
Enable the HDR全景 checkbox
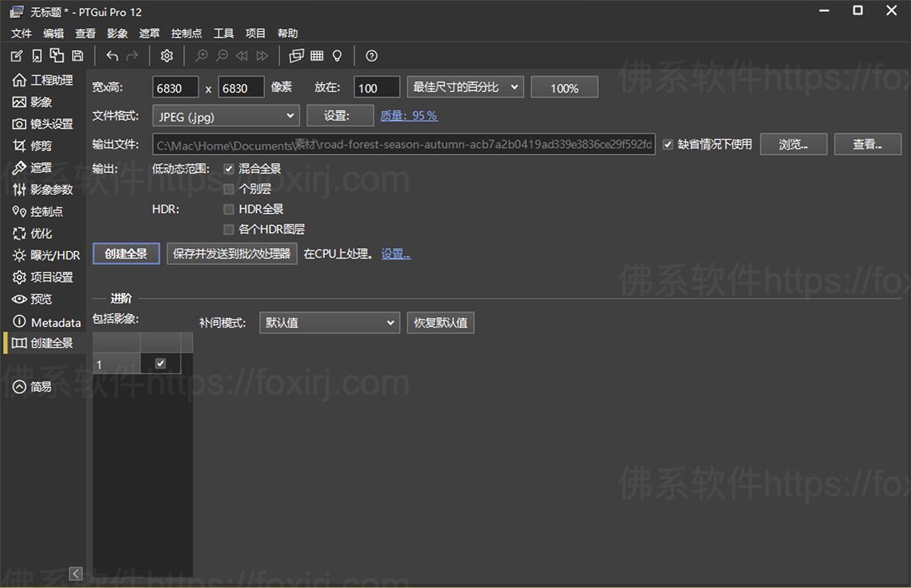click(x=229, y=209)
